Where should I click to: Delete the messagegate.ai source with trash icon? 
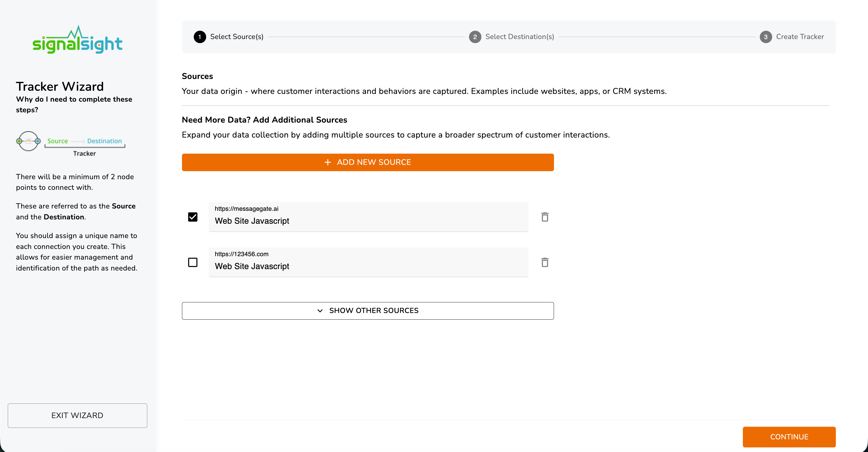click(x=545, y=217)
